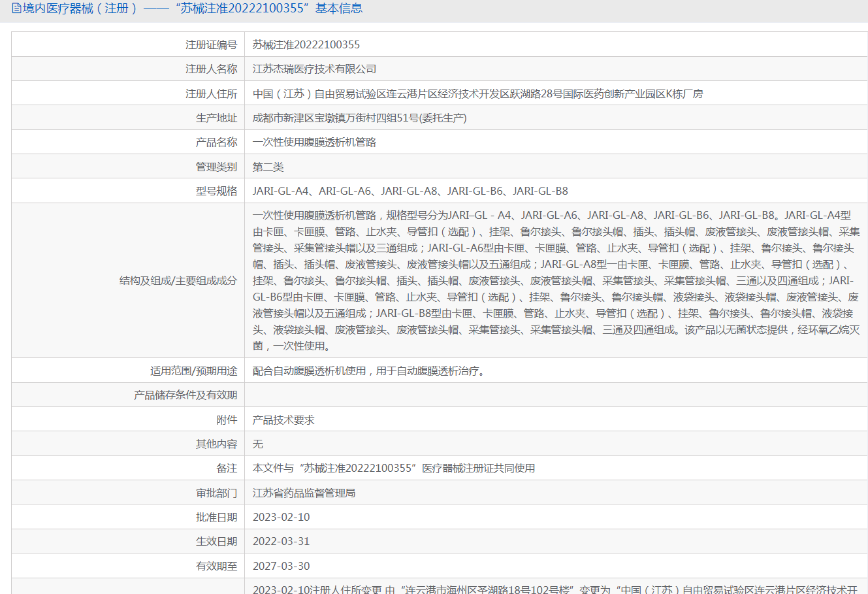Click the 注册人住所 address text

pyautogui.click(x=477, y=93)
